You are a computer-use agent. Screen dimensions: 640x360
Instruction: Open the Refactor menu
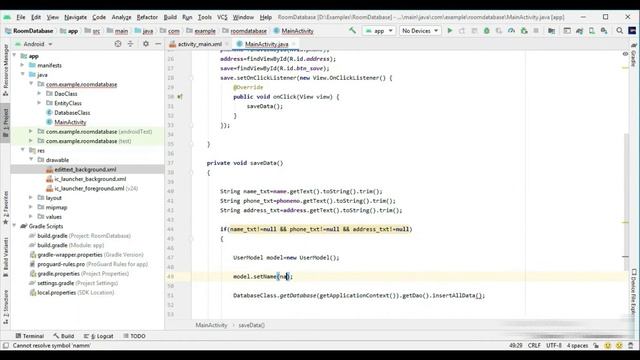pos(147,17)
